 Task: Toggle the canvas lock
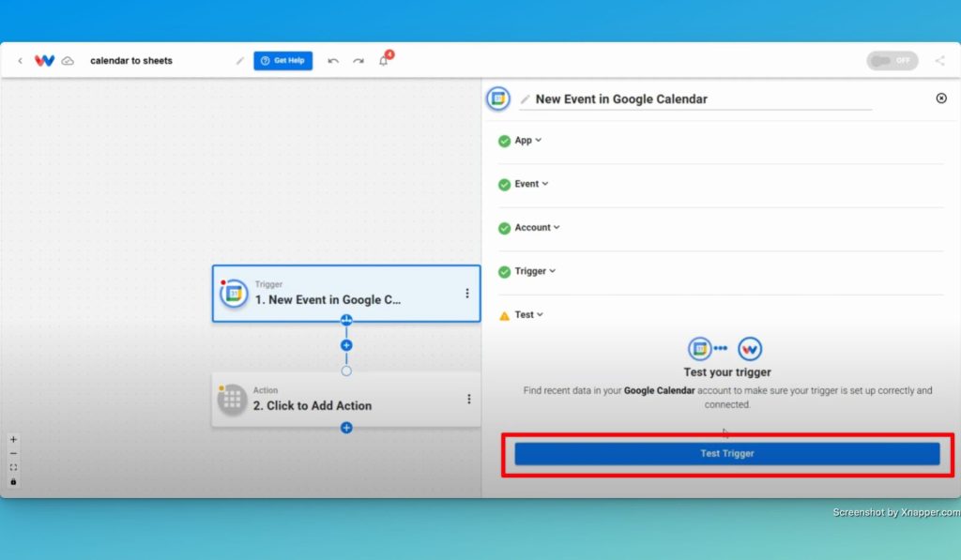tap(13, 481)
